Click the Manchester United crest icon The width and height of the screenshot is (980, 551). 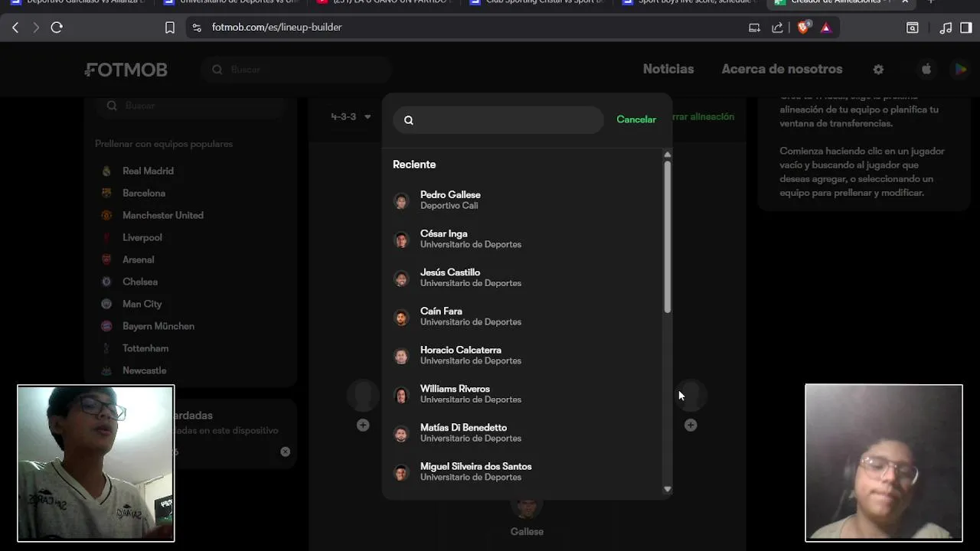(106, 216)
